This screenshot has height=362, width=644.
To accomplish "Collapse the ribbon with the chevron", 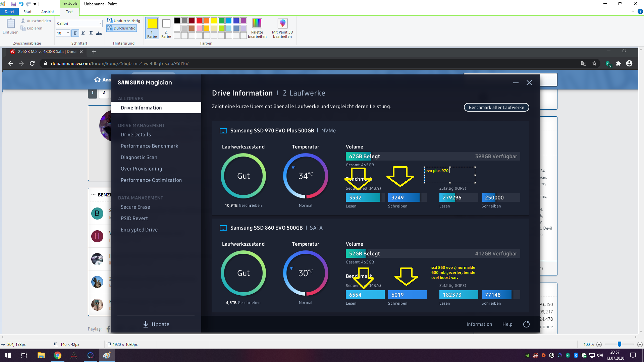I will pyautogui.click(x=633, y=11).
